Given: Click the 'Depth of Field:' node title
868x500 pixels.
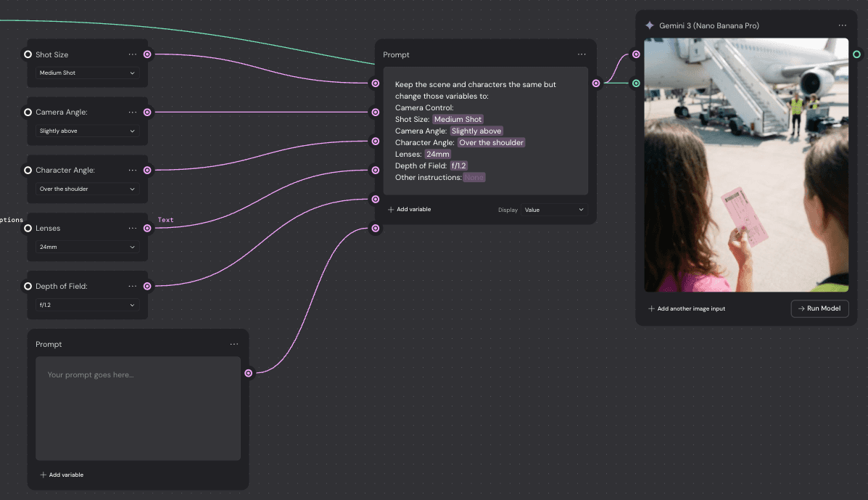Looking at the screenshot, I should click(x=62, y=286).
